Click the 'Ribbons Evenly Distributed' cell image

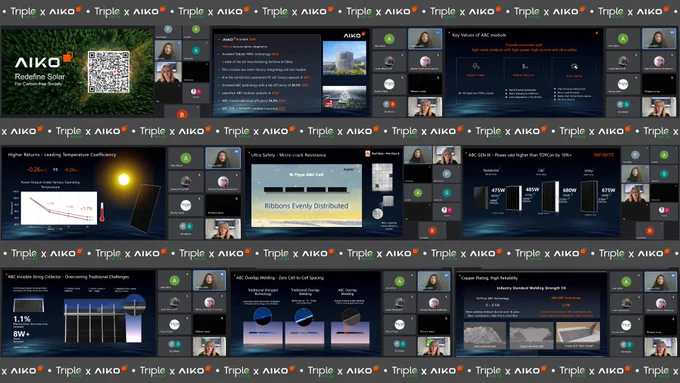pos(307,196)
